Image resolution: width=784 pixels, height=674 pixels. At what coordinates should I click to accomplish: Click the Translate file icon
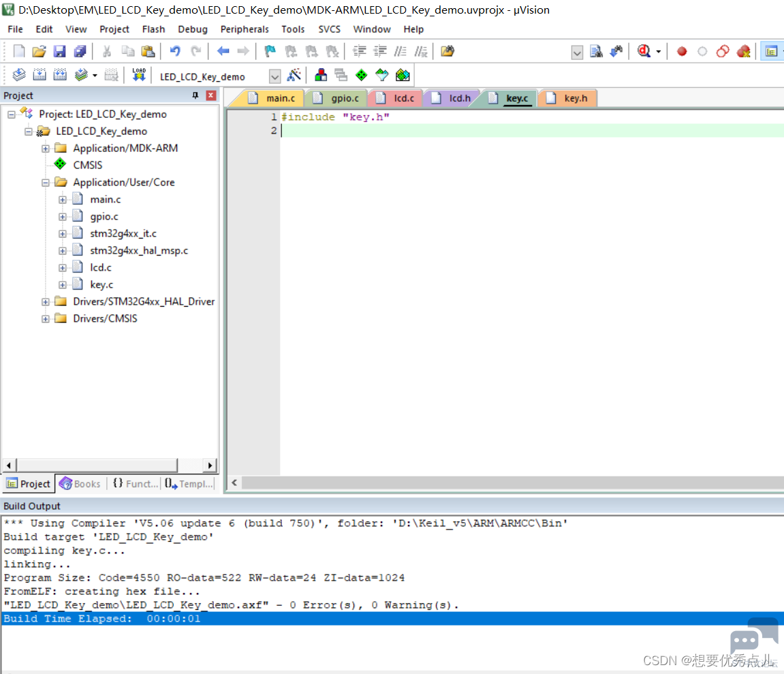pos(19,75)
